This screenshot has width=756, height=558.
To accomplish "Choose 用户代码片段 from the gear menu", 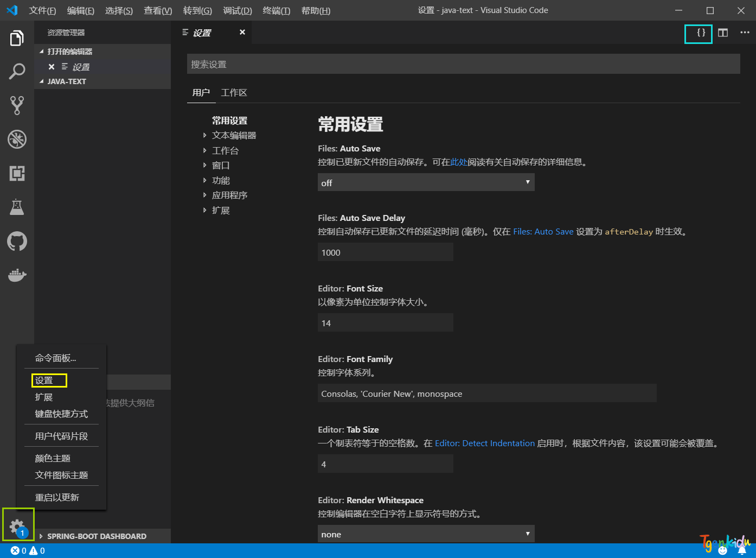I will click(62, 436).
